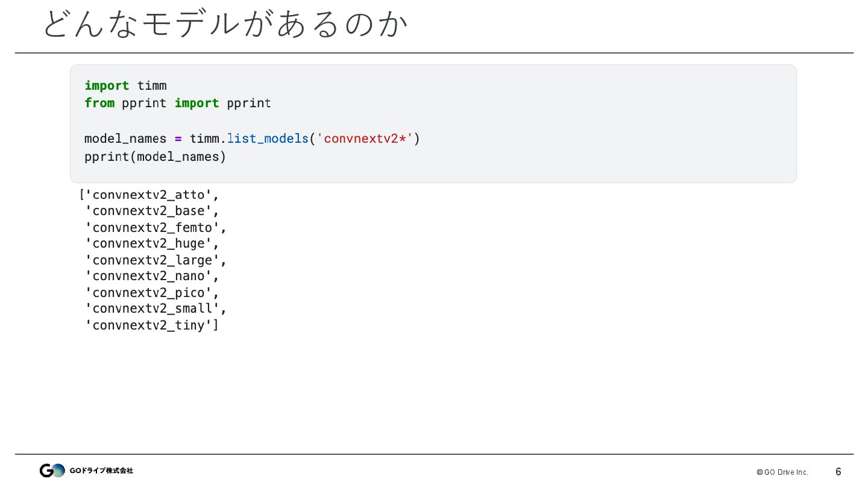The height and width of the screenshot is (488, 868).
Task: Click 'convnextv2_huge' in the output list
Action: pyautogui.click(x=152, y=243)
